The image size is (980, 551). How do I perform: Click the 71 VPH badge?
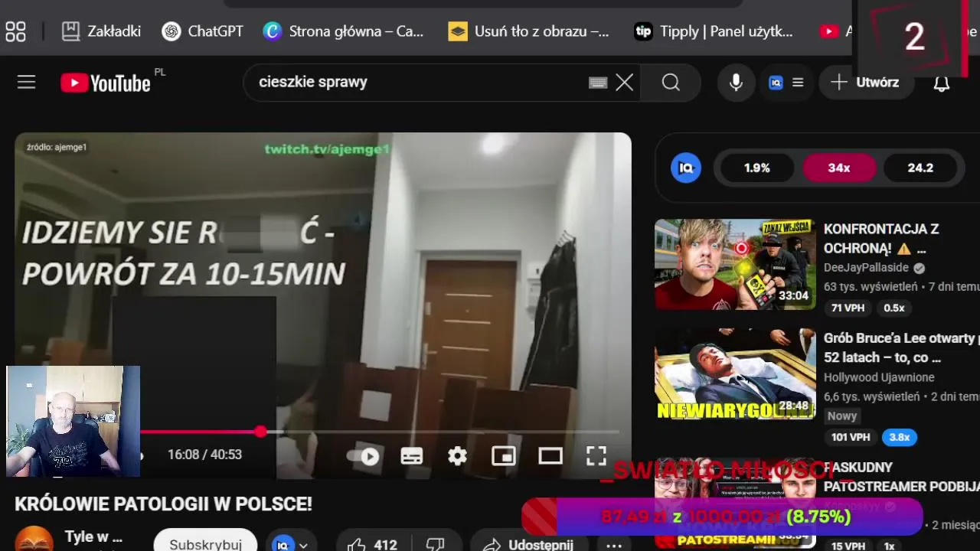click(848, 308)
